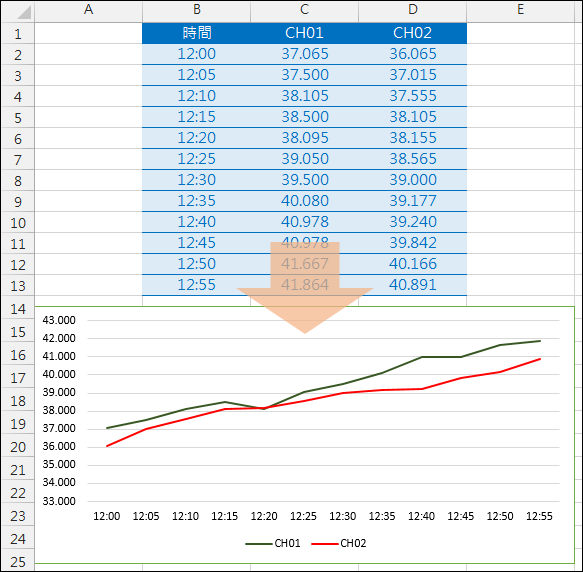The height and width of the screenshot is (572, 583).
Task: Click CH01 cell with value 38.105
Action: point(305,96)
